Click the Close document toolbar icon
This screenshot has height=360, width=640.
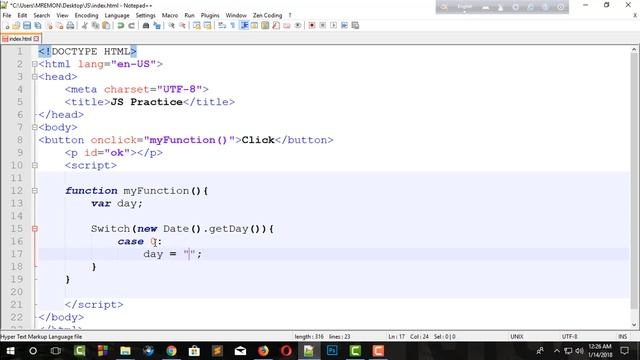(x=49, y=25)
